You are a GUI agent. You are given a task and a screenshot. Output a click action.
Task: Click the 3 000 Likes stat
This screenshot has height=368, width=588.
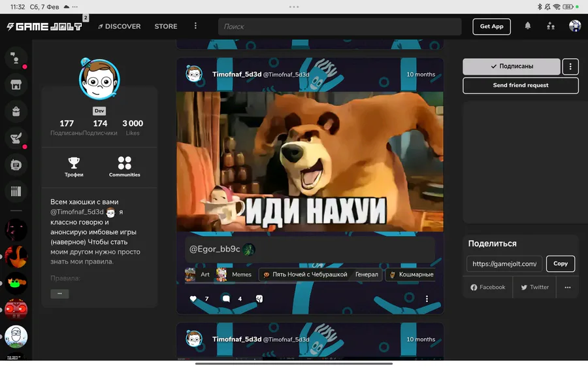tap(133, 127)
